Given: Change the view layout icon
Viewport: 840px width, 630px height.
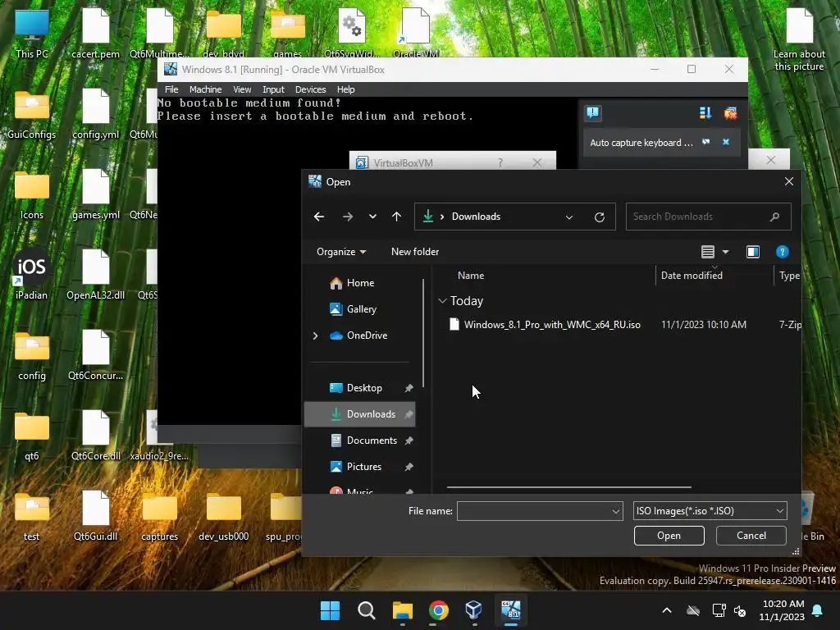Looking at the screenshot, I should [x=707, y=252].
